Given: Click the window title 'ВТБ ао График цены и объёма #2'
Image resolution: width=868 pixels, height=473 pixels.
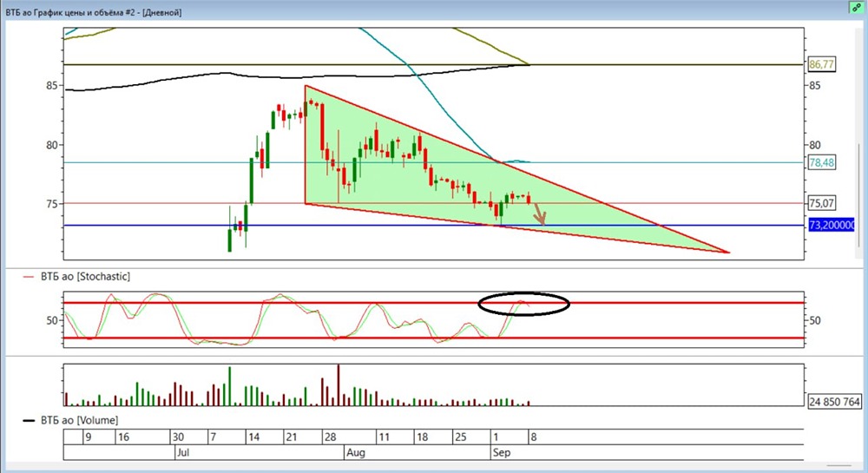Looking at the screenshot, I should click(73, 12).
